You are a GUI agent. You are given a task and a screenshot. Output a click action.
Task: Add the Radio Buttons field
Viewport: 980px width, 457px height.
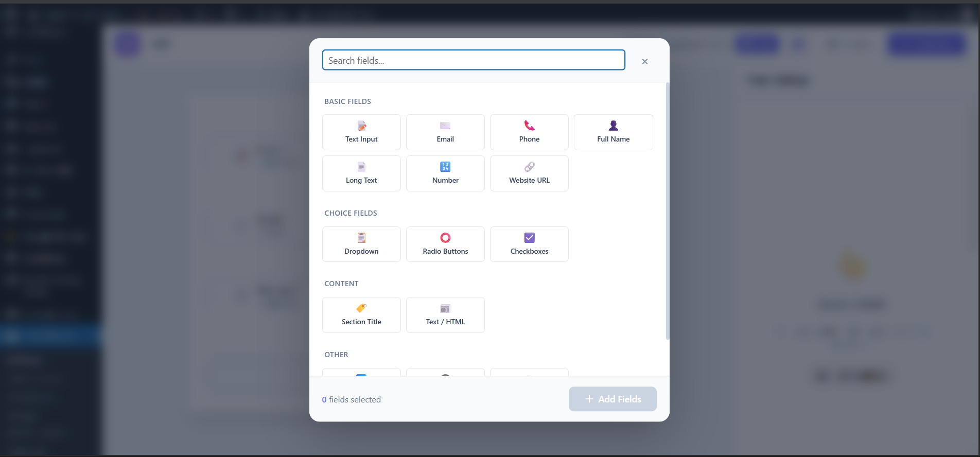[x=445, y=244]
